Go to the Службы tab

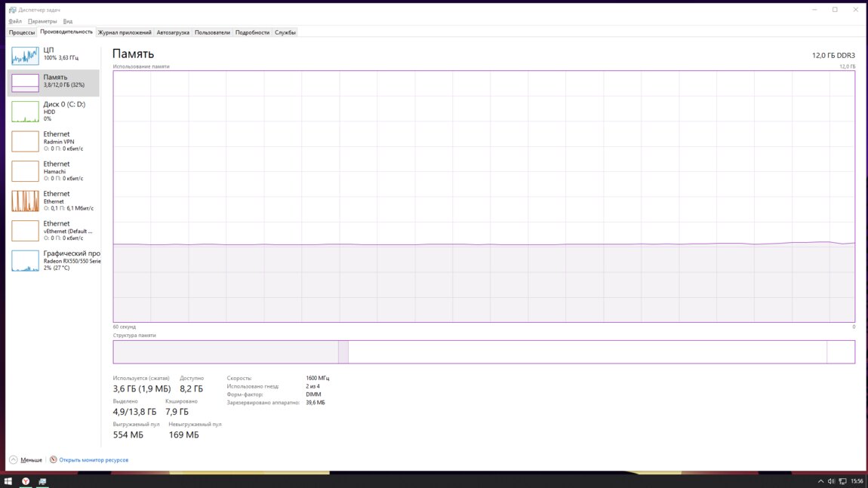[285, 32]
